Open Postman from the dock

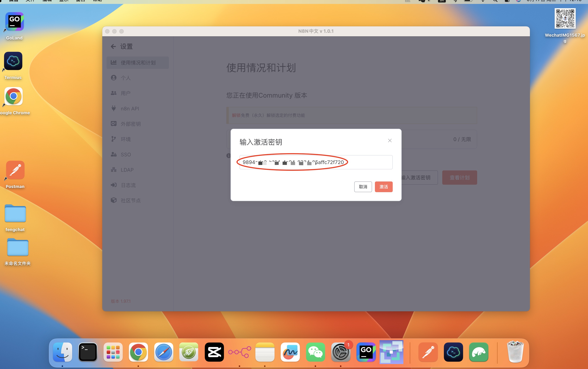pos(428,352)
